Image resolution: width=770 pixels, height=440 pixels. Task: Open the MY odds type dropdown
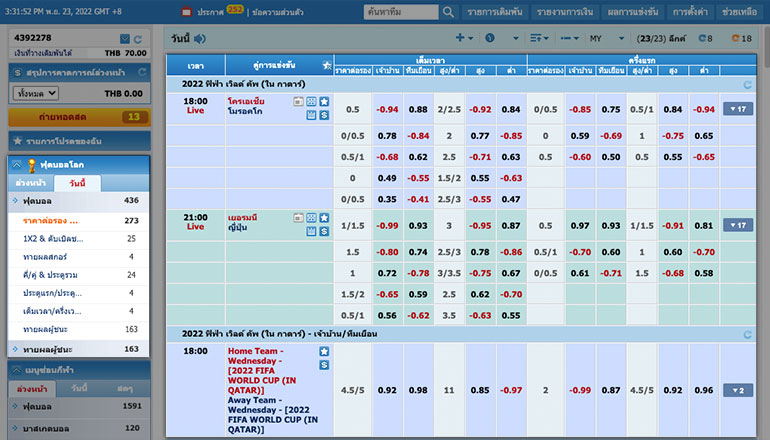coord(607,38)
